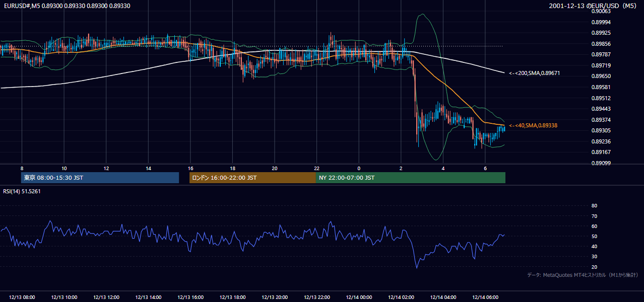Click the 12/13 08:00 date label
Screen dimensions: 644x302
pyautogui.click(x=22, y=297)
